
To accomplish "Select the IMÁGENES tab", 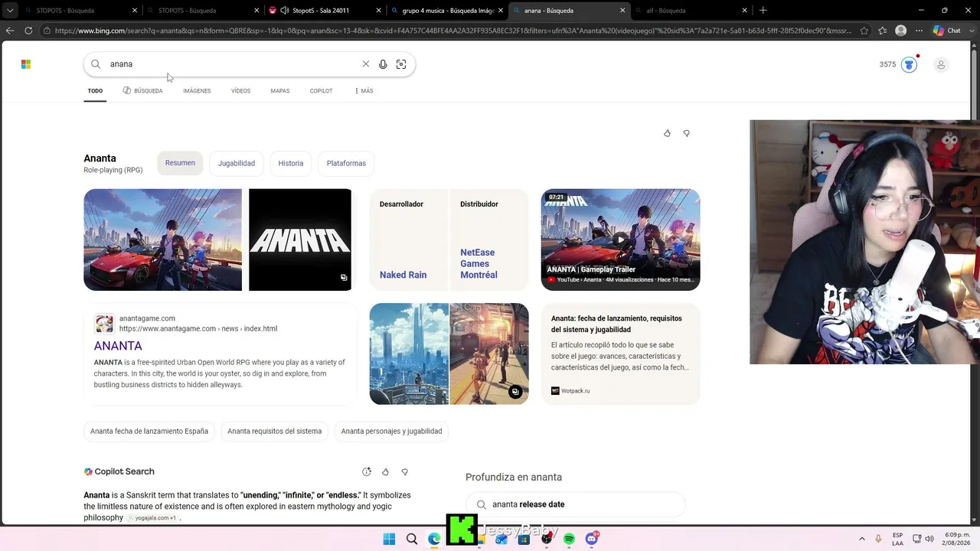I will [197, 91].
